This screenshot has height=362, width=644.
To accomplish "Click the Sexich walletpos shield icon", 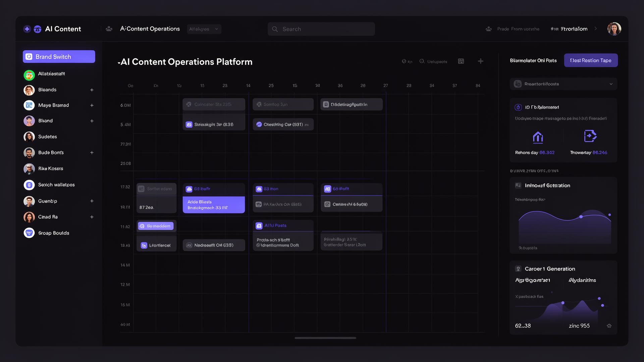I will pos(29,185).
